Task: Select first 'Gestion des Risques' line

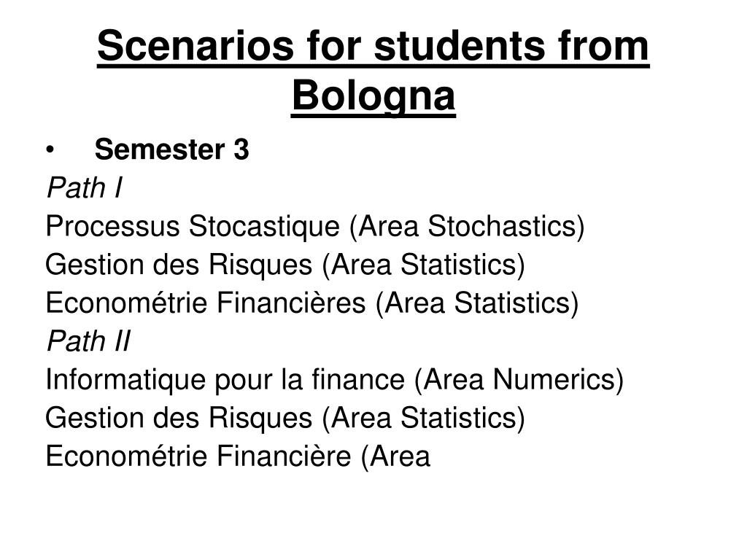Action: pyautogui.click(x=285, y=265)
